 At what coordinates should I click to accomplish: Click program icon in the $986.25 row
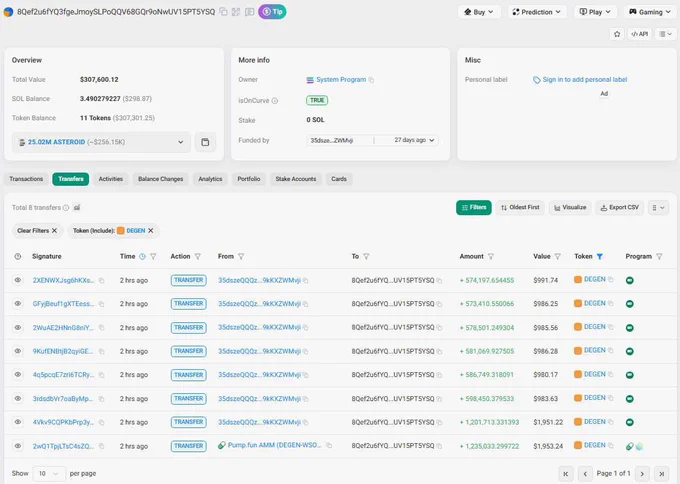[630, 304]
